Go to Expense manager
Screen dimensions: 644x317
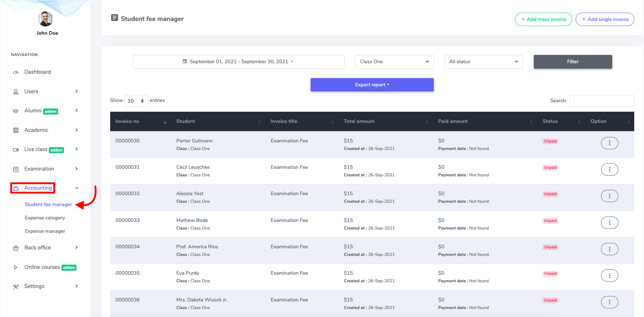tap(45, 231)
